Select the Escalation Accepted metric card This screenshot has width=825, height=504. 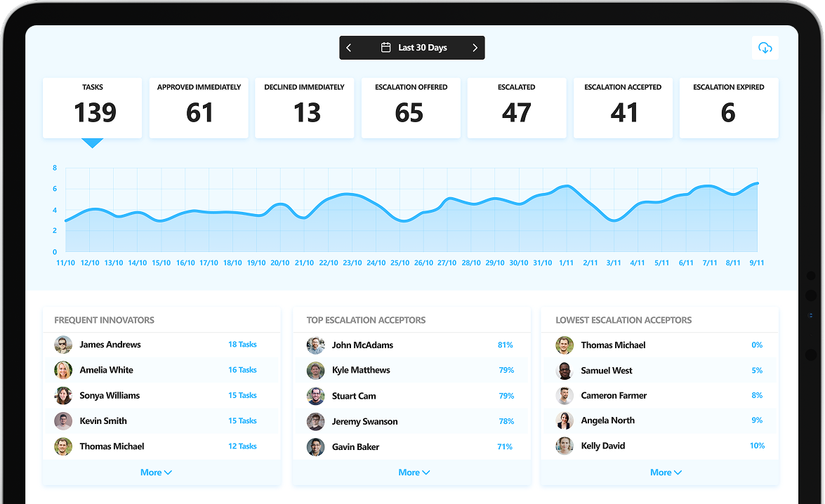(x=623, y=108)
